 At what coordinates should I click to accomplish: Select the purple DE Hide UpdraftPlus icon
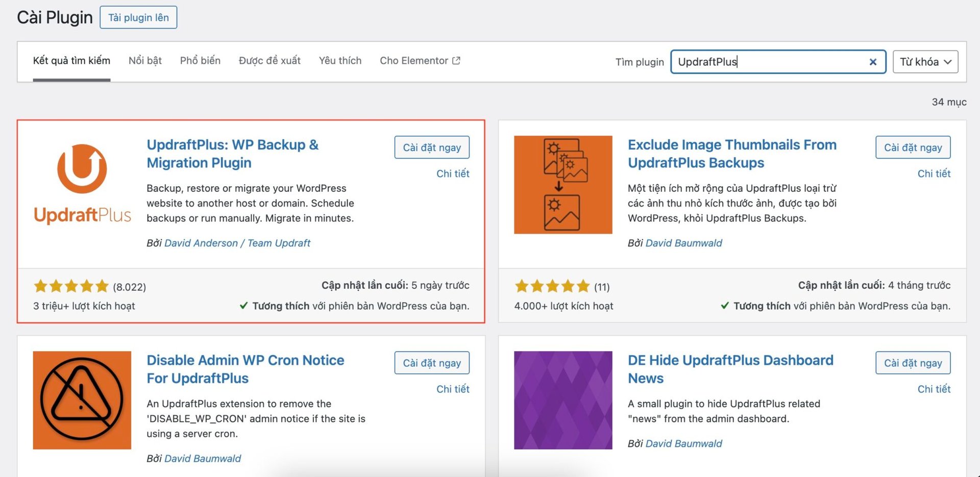click(x=562, y=399)
